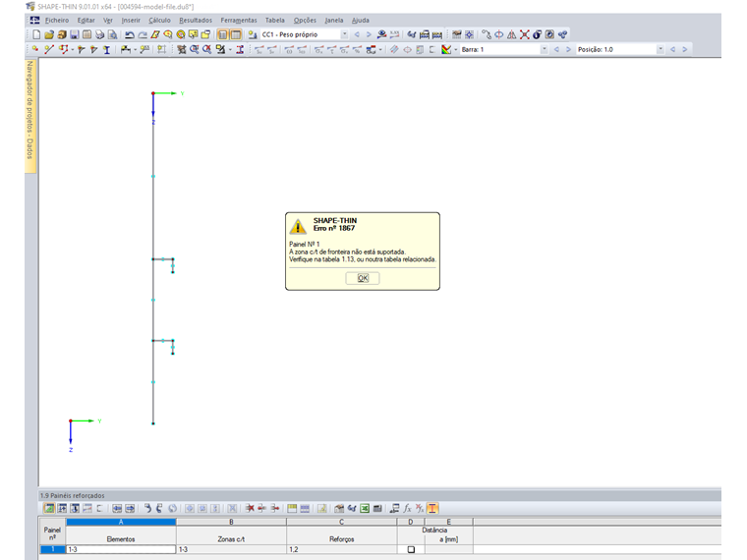Select previous position arrow
Viewport: 747px width, 560px height.
pos(672,49)
